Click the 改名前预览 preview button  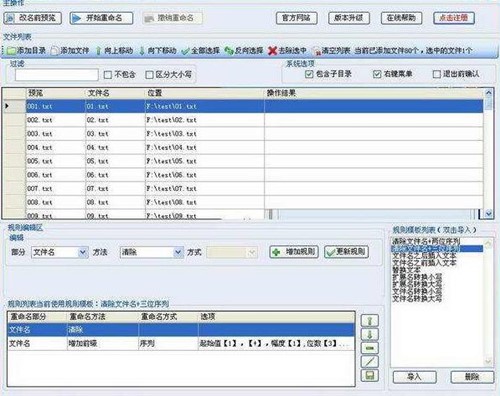(32, 18)
